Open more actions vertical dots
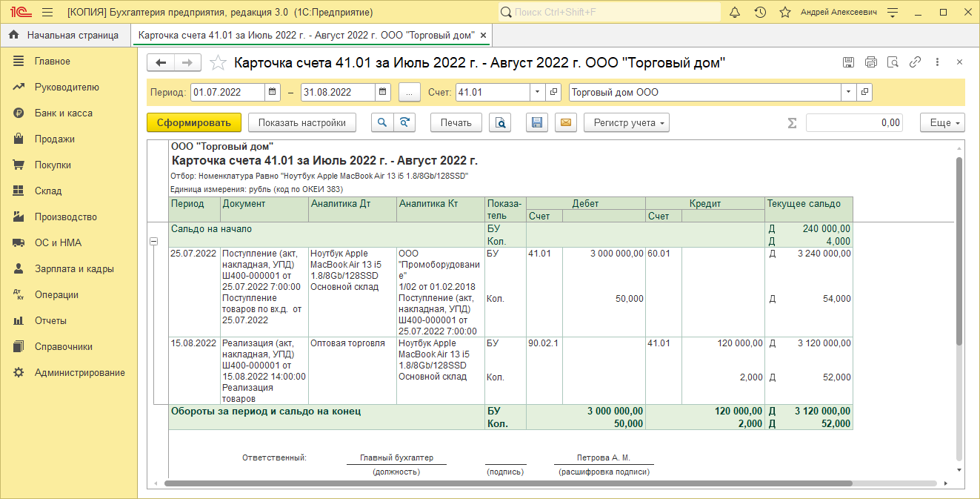Viewport: 980px width, 499px height. click(x=937, y=62)
